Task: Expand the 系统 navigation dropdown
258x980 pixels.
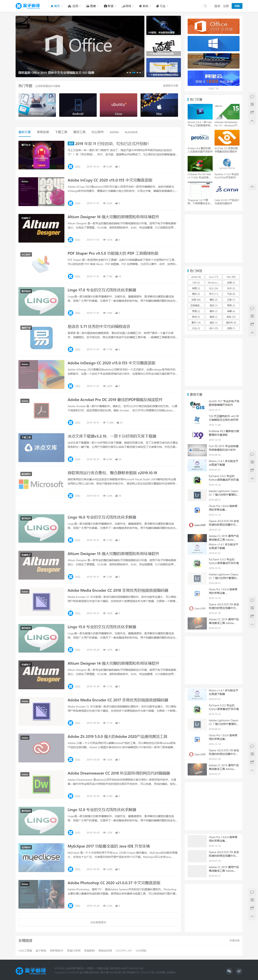Action: (145, 6)
